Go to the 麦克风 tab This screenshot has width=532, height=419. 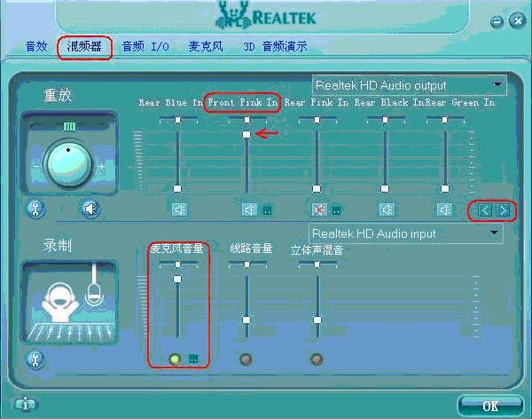pos(206,46)
